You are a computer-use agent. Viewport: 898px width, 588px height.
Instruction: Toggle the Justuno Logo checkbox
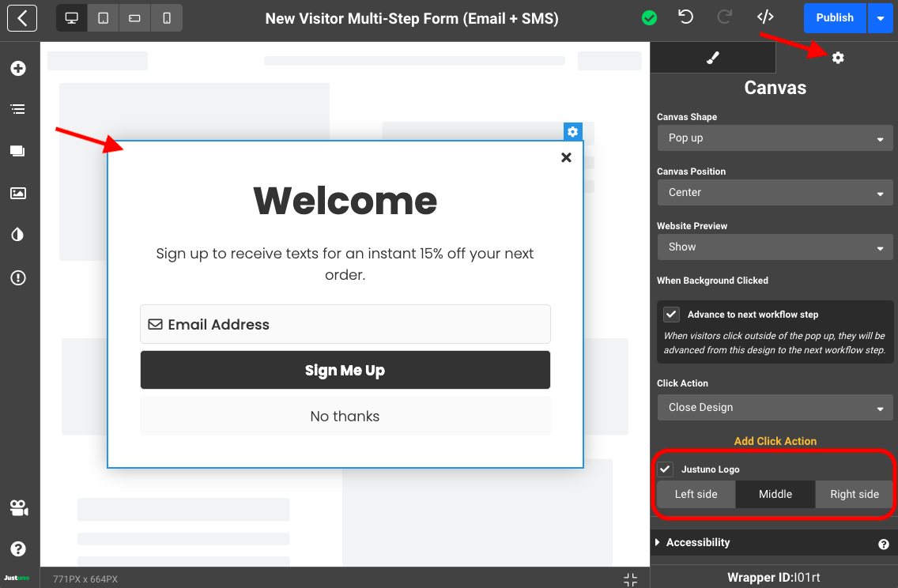coord(666,469)
